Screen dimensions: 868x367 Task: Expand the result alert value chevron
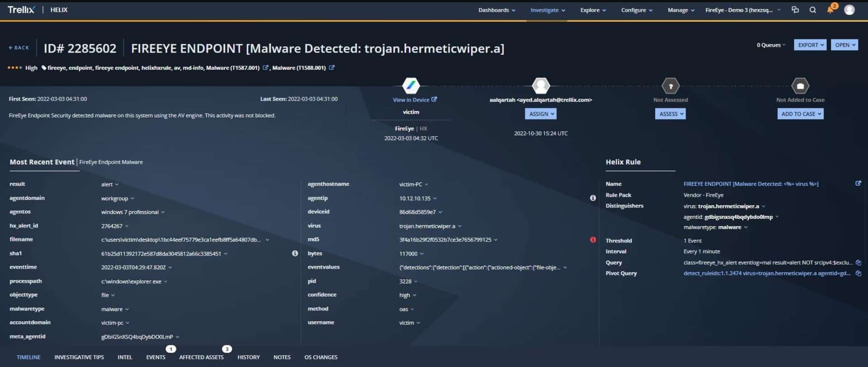point(117,184)
